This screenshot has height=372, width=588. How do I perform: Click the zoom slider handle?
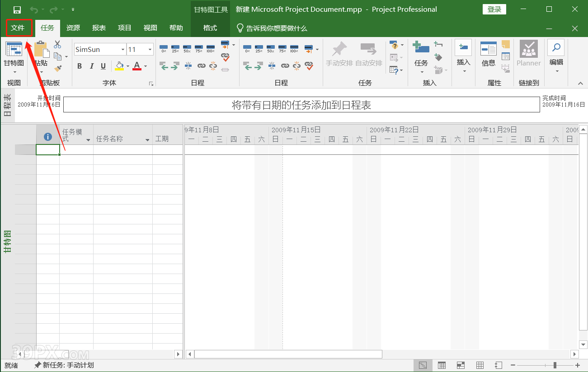click(555, 365)
